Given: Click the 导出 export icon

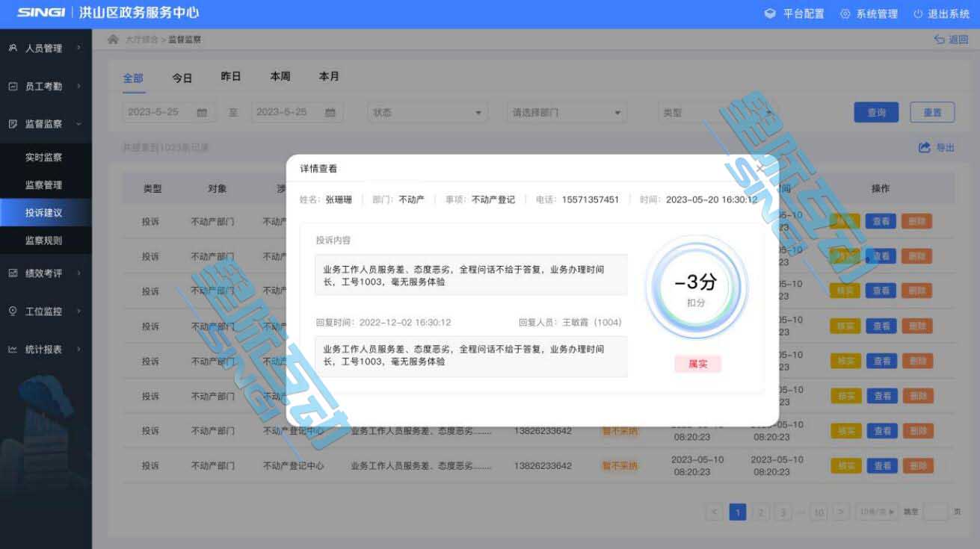Looking at the screenshot, I should tap(925, 147).
